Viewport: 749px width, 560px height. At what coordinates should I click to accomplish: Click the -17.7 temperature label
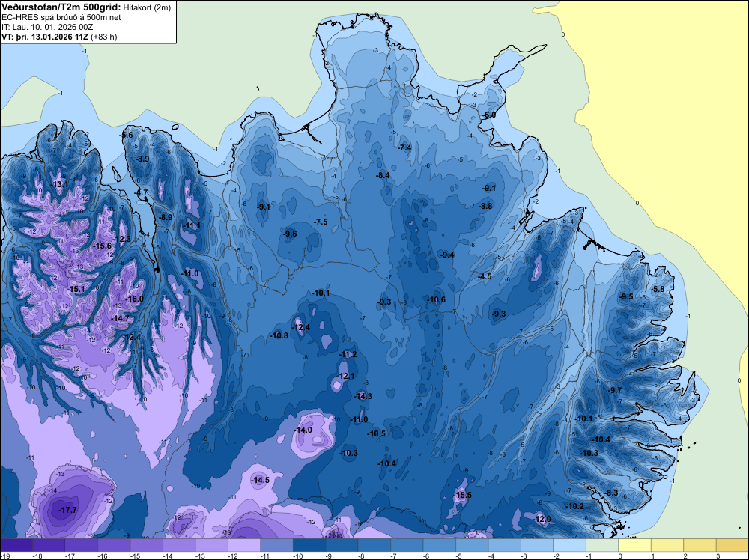tap(67, 510)
